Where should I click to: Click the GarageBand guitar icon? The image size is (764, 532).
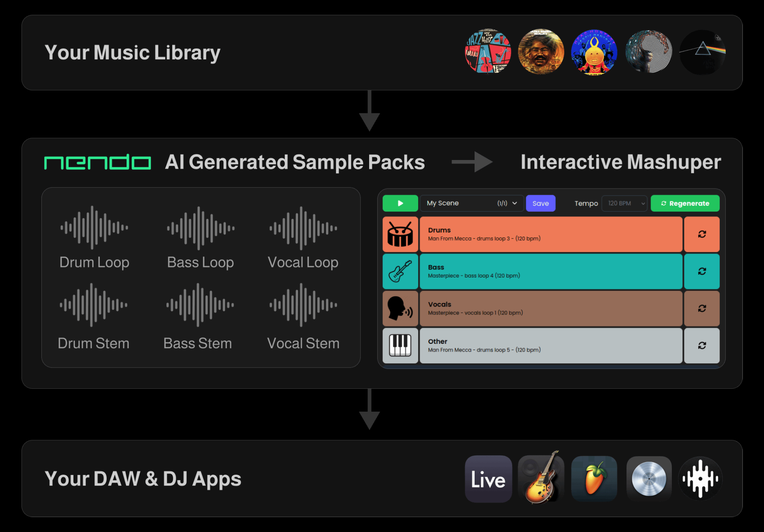pyautogui.click(x=541, y=479)
